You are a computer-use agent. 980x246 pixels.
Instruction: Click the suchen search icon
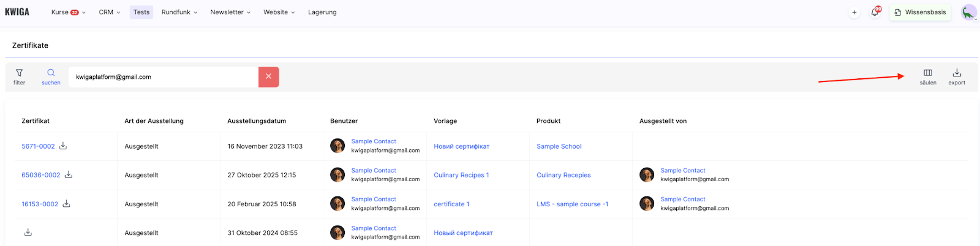(x=51, y=76)
